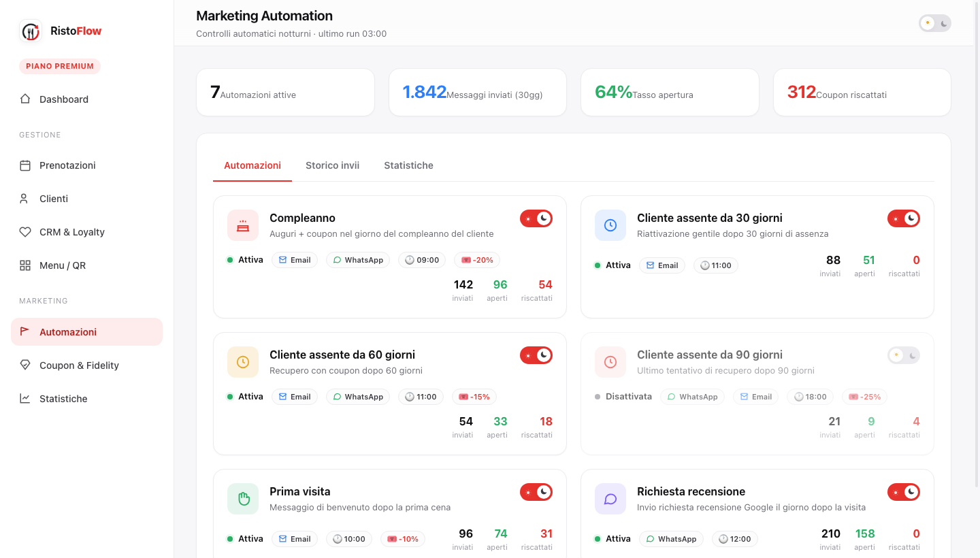This screenshot has height=558, width=980.
Task: Disable the Cliente assente da 60 giorni toggle
Action: (x=536, y=355)
